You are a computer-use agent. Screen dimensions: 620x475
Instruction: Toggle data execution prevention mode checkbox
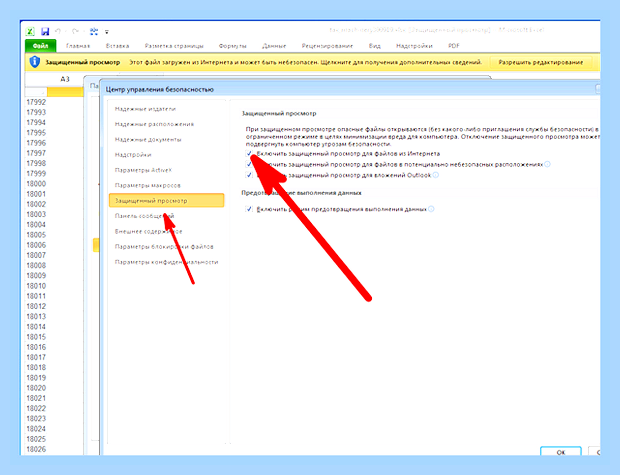pyautogui.click(x=249, y=209)
